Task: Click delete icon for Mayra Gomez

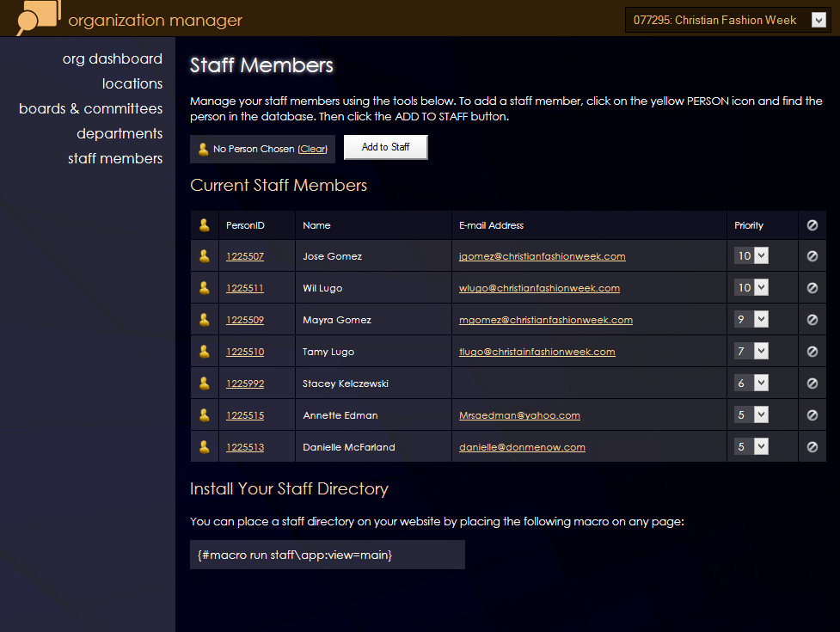Action: 812,320
